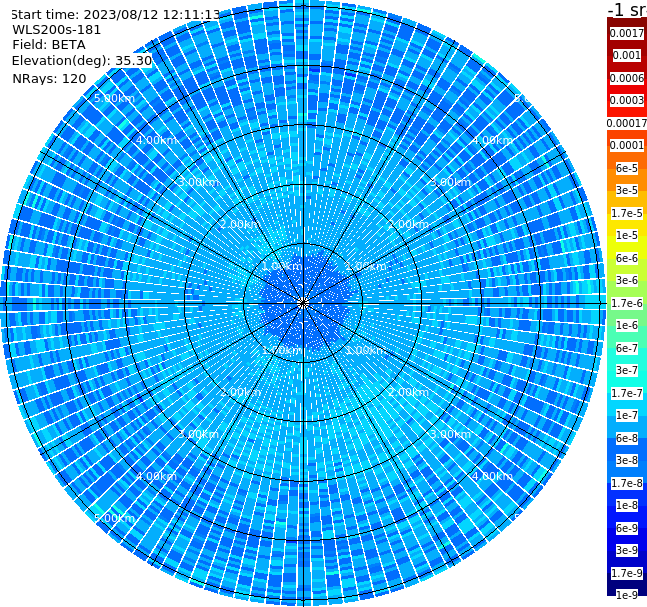Click the 4.00km ring label in lower-right quadrant
647x607 pixels.
tap(492, 477)
